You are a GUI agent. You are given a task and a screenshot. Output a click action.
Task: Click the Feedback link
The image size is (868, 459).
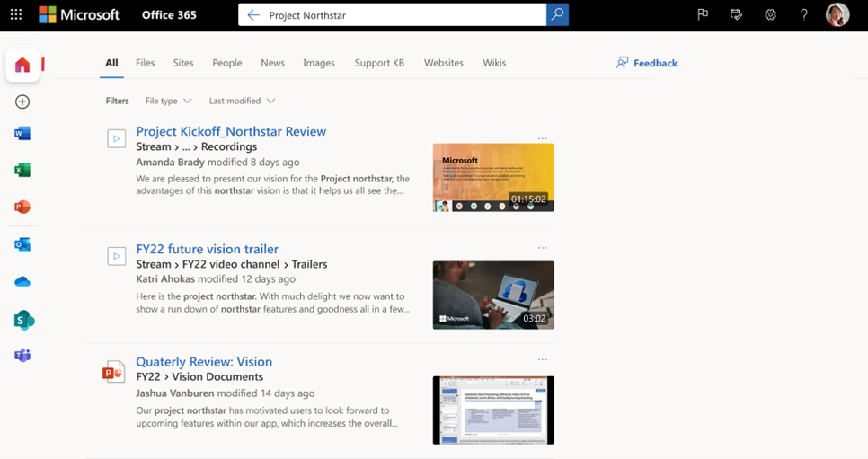coord(647,63)
